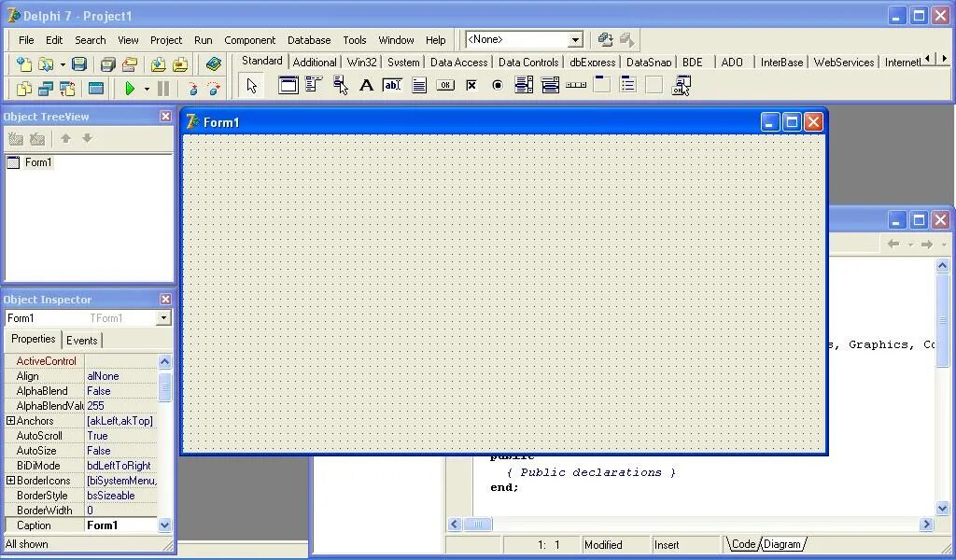Screen dimensions: 956x560
Task: Open the Help contents book icon
Action: pyautogui.click(x=214, y=64)
